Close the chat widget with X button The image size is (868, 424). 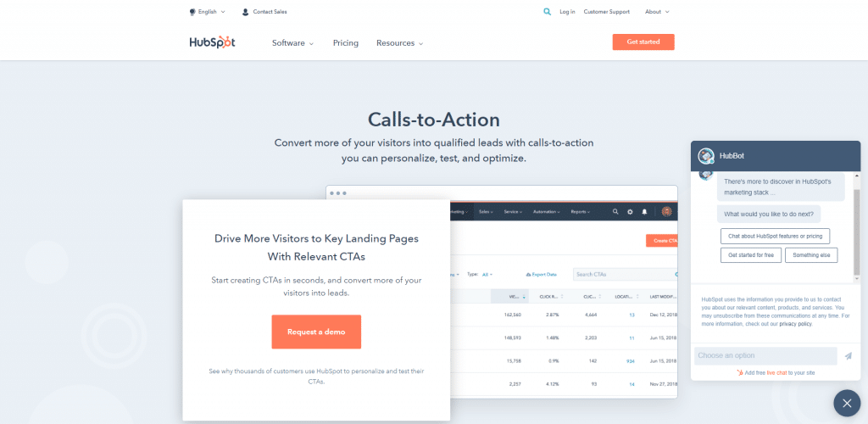[846, 403]
